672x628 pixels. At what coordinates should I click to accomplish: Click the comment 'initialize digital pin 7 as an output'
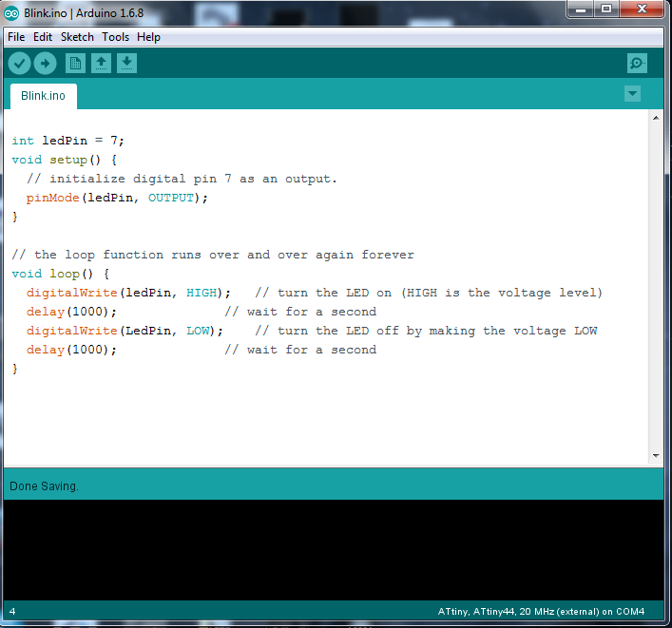point(182,179)
